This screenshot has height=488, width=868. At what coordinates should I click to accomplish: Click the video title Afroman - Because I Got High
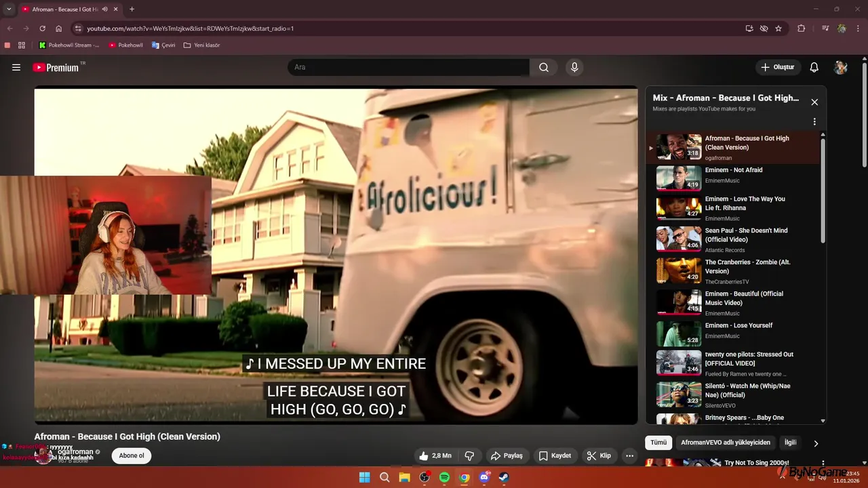click(127, 436)
